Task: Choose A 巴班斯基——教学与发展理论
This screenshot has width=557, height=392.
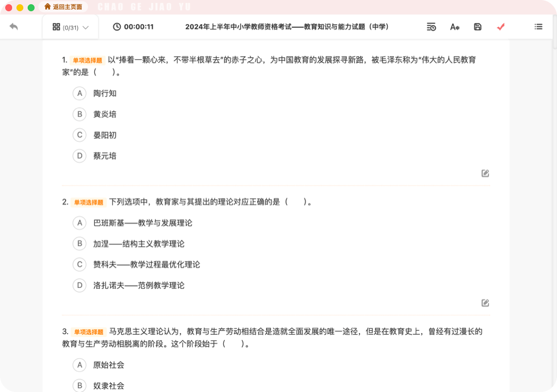Action: click(79, 223)
